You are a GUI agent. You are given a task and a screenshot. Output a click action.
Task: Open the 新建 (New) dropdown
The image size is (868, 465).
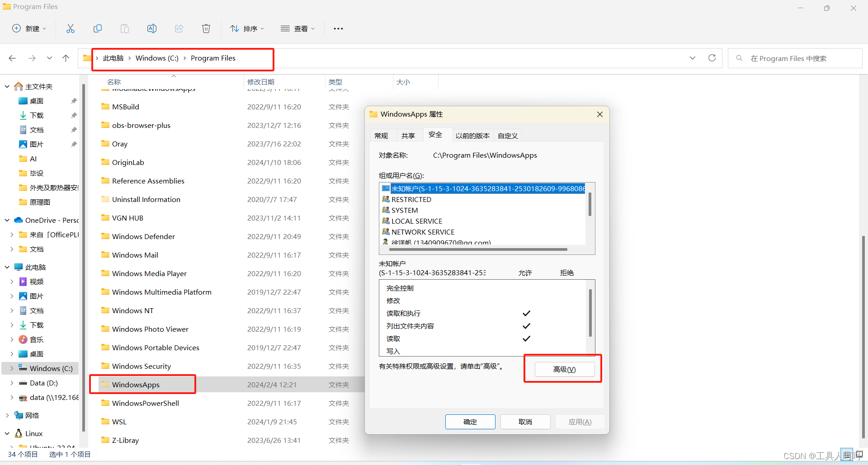[x=29, y=28]
